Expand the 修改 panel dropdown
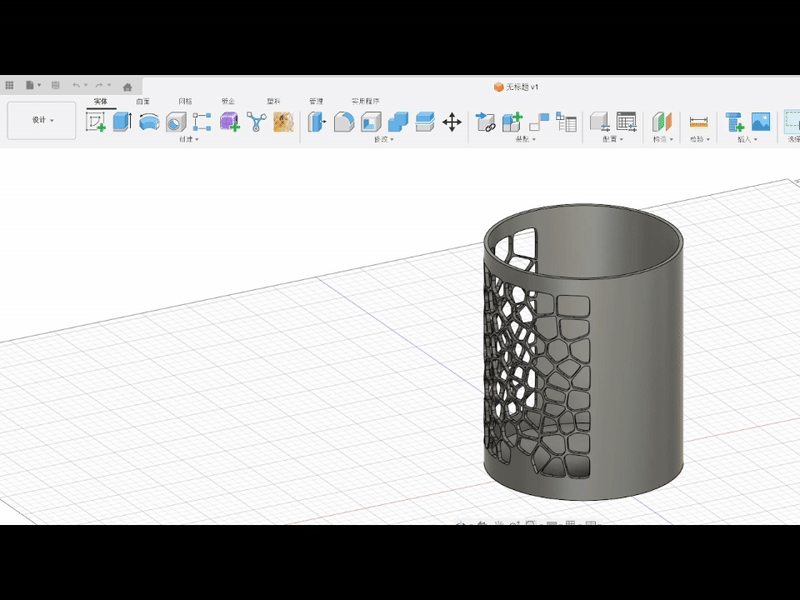This screenshot has height=600, width=800. pyautogui.click(x=384, y=139)
